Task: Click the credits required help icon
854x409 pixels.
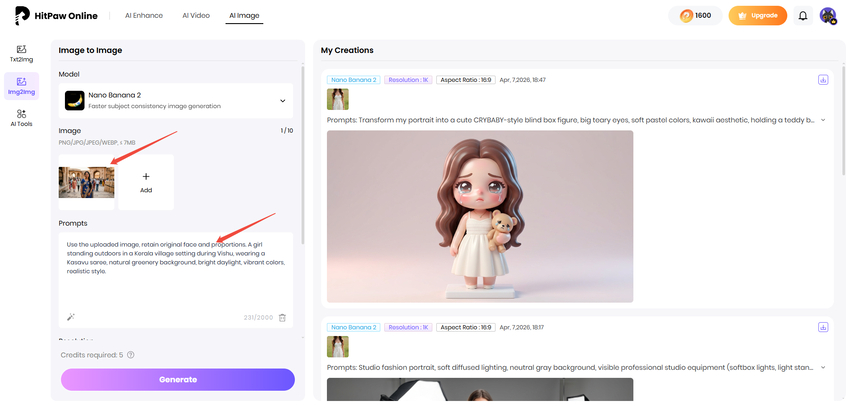Action: point(131,354)
